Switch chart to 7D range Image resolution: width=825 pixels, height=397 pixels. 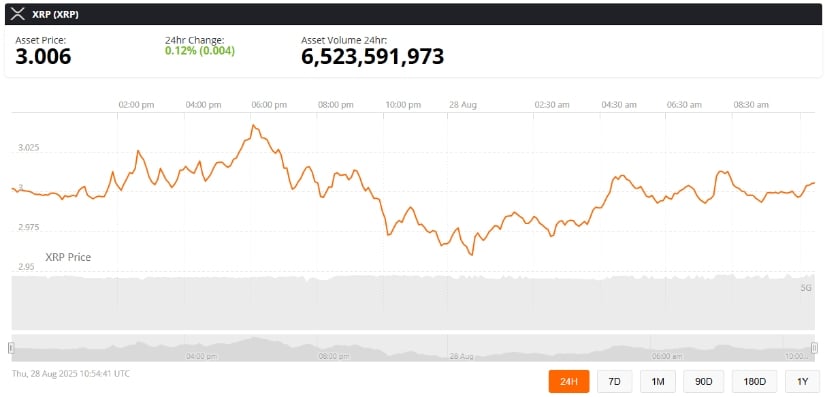point(614,381)
